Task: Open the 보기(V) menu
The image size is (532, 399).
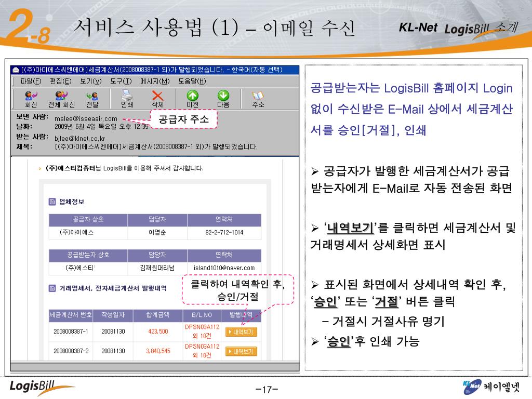Action: pos(90,81)
